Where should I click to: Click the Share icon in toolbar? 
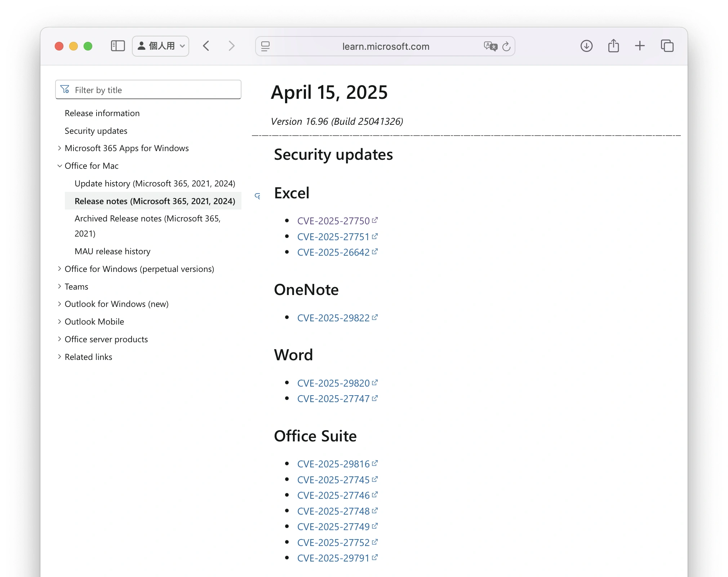613,46
